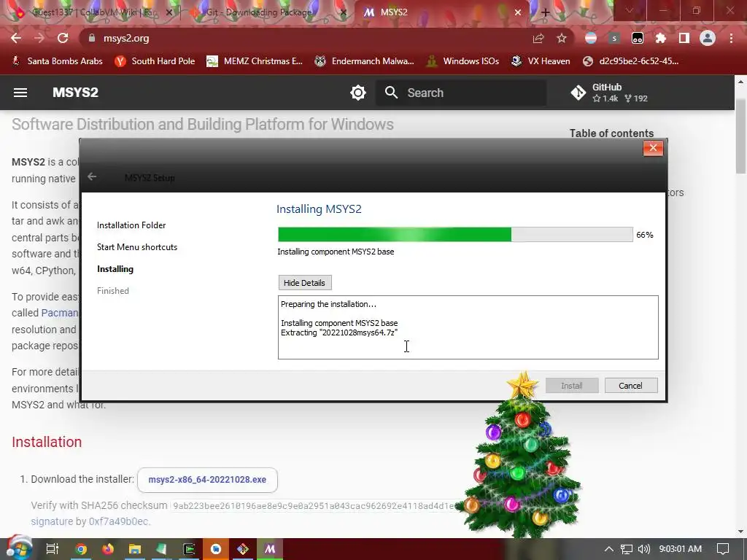Image resolution: width=747 pixels, height=560 pixels.
Task: Open Santa Bombs Arabs bookmark
Action: point(57,61)
